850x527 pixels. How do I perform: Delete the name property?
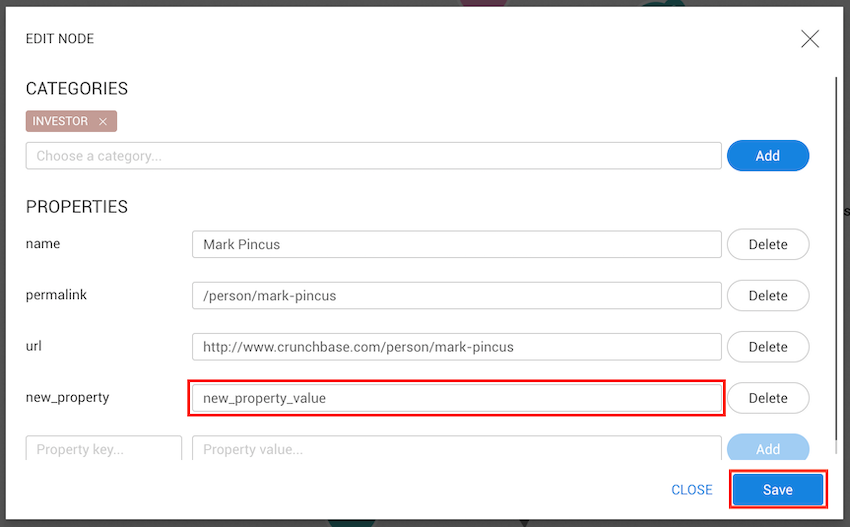pyautogui.click(x=767, y=244)
